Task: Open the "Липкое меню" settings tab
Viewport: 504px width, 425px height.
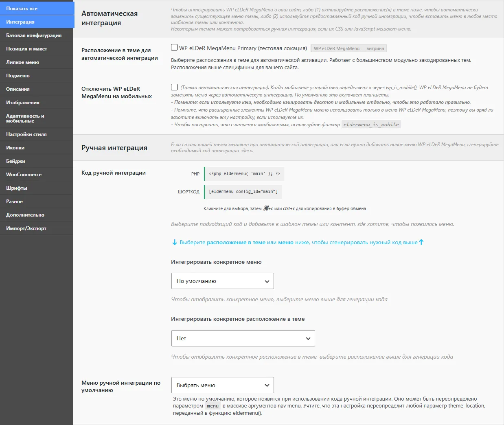Action: (37, 62)
